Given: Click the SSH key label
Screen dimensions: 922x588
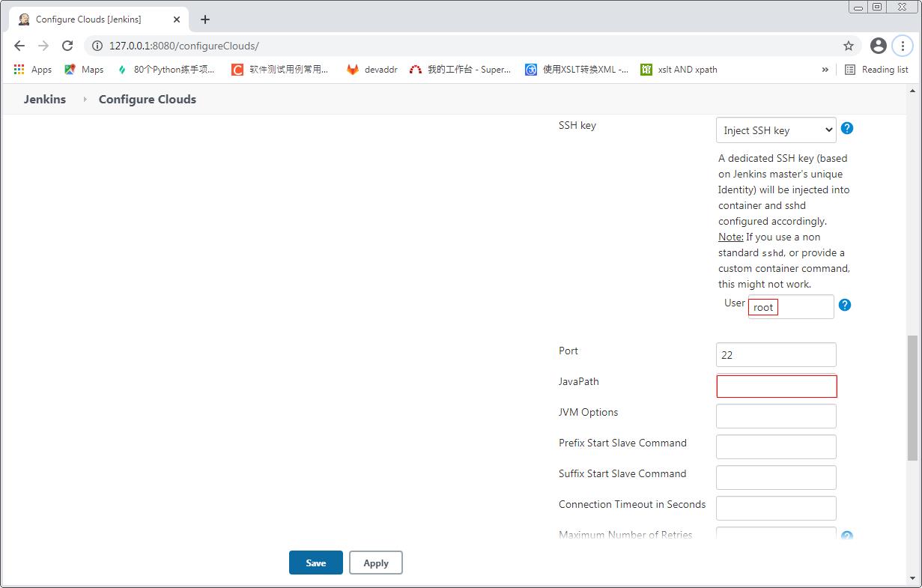Looking at the screenshot, I should pos(577,126).
